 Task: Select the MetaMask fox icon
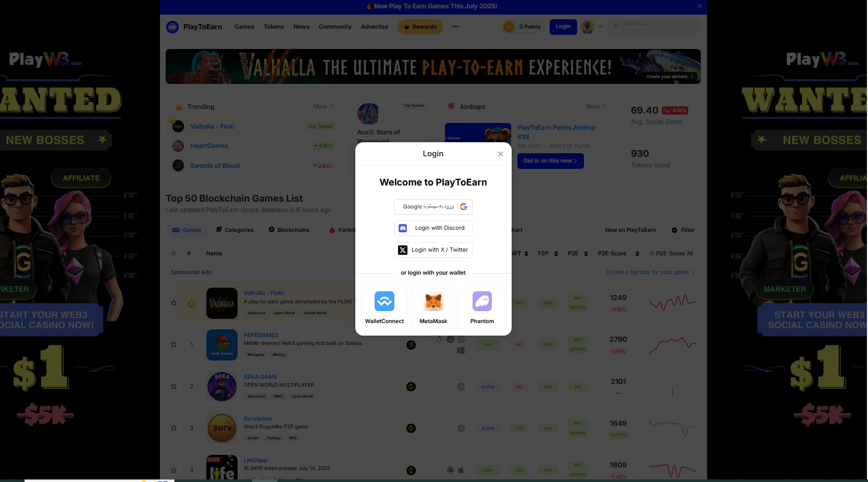433,301
